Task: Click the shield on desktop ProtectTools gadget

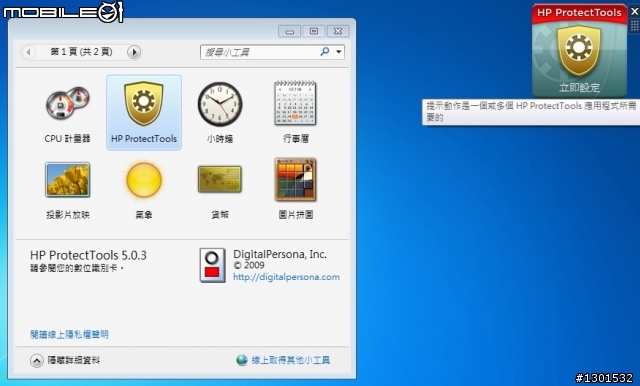Action: 579,50
